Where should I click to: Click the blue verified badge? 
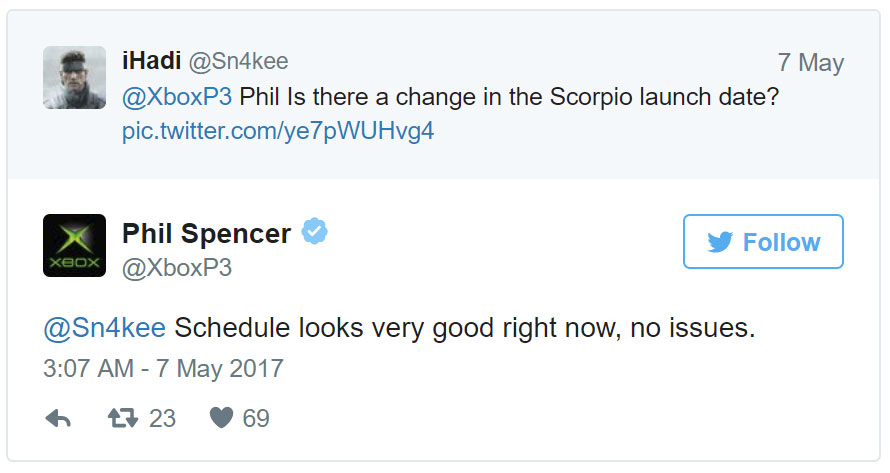pyautogui.click(x=315, y=233)
